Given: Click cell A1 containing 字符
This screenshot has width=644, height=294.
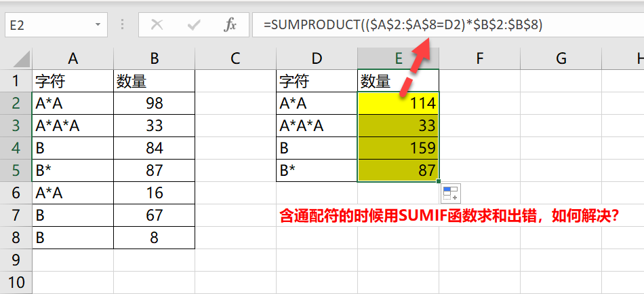Looking at the screenshot, I should pyautogui.click(x=73, y=81).
